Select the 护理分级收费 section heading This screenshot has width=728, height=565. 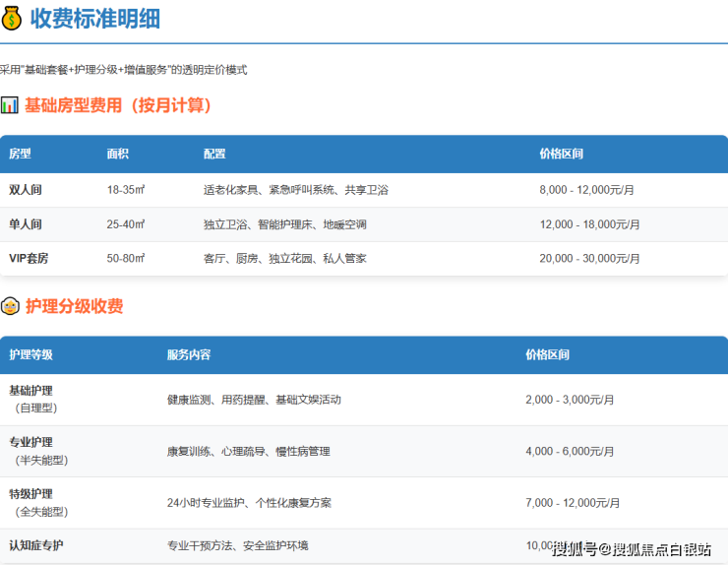click(x=75, y=306)
